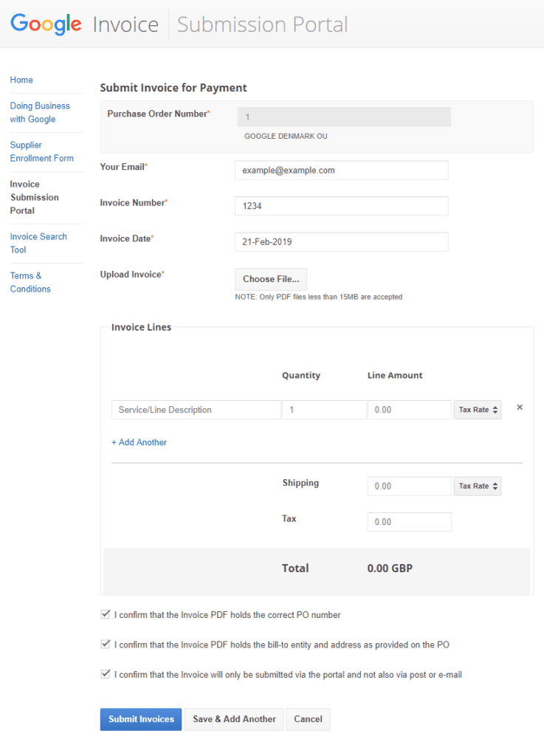Toggle the correct PO number confirmation checkbox
This screenshot has height=756, width=544.
(105, 614)
